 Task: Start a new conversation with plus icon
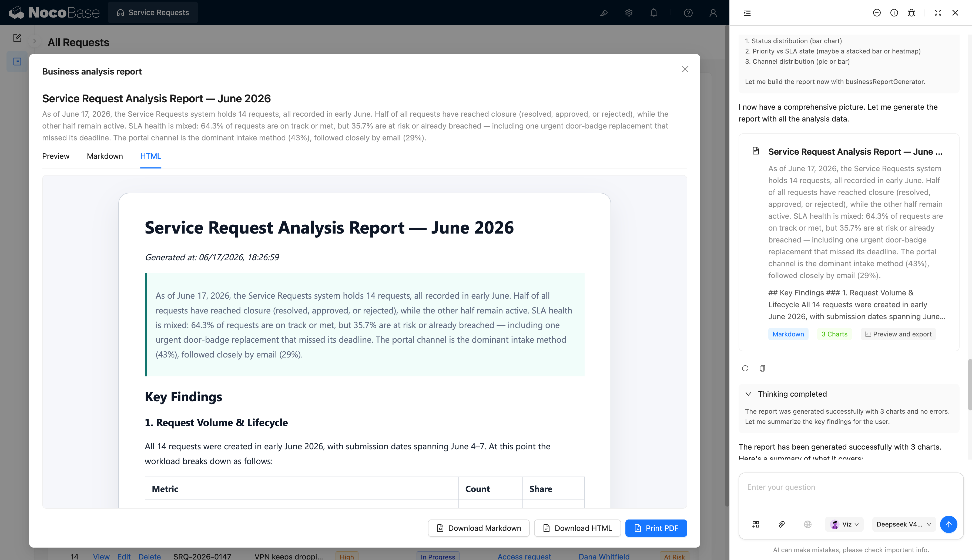point(877,13)
